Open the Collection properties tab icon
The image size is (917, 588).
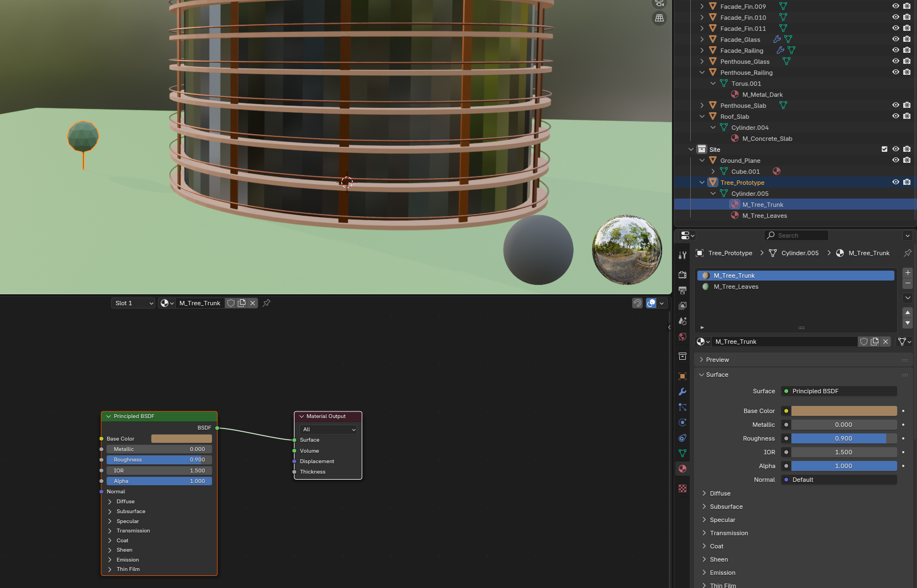pos(683,356)
